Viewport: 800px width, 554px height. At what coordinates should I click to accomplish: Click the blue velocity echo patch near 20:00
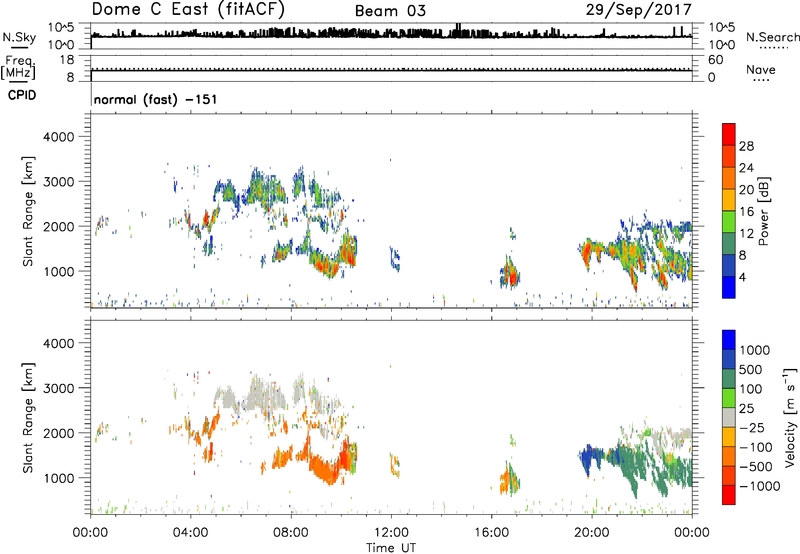(x=590, y=456)
